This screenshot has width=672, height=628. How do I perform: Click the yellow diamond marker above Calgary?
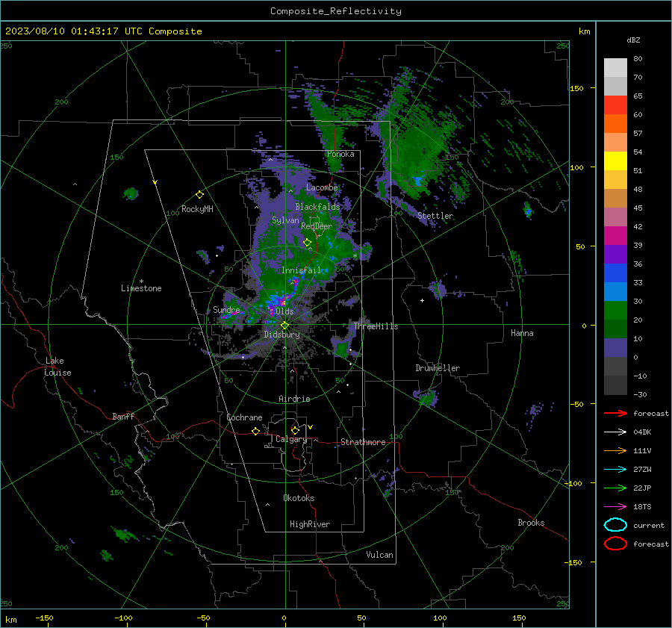coord(295,430)
